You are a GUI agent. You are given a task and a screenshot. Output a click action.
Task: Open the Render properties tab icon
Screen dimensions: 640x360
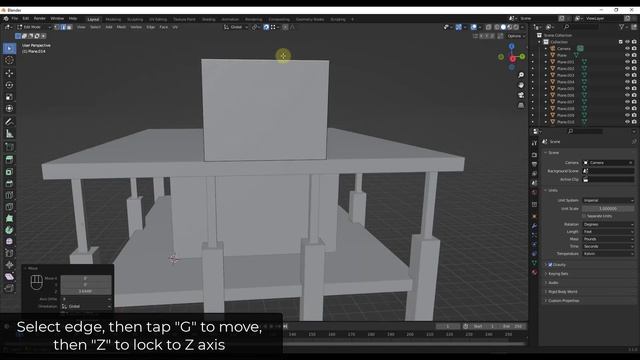click(x=534, y=155)
